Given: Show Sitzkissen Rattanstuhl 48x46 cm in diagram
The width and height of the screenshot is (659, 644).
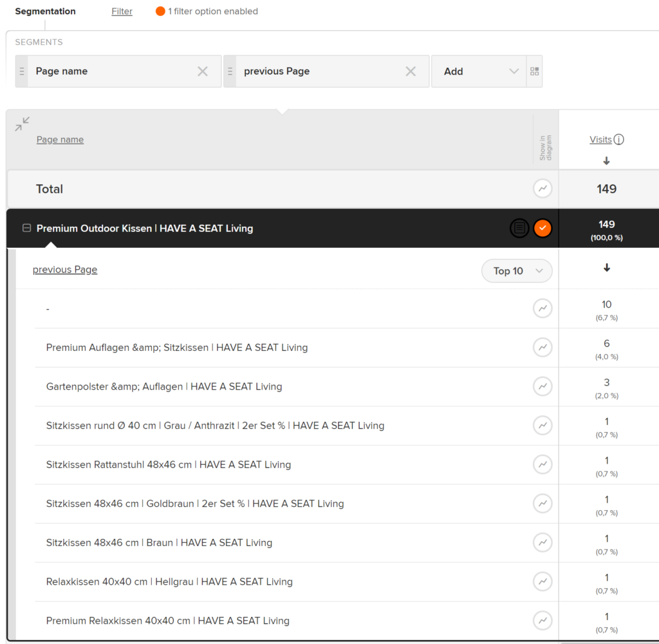Looking at the screenshot, I should tap(543, 464).
